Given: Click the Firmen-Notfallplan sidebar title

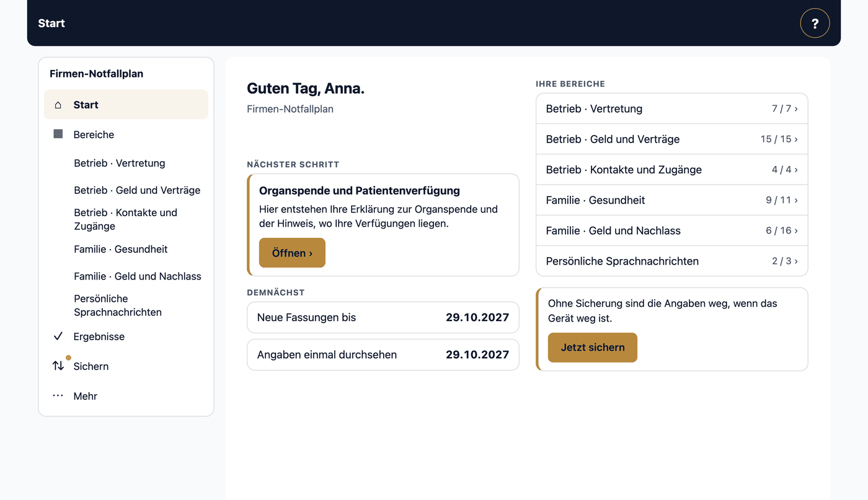Looking at the screenshot, I should pyautogui.click(x=96, y=74).
